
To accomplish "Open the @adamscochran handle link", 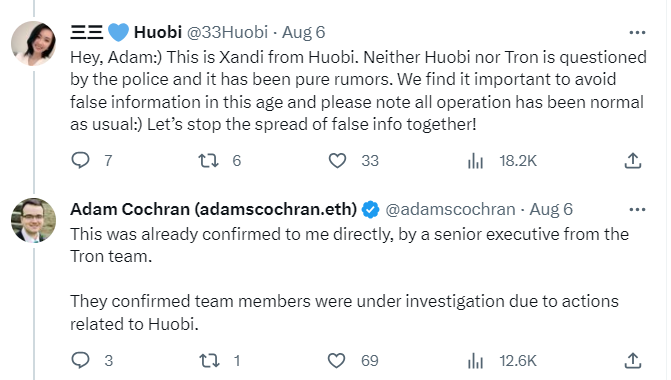I will (x=451, y=210).
